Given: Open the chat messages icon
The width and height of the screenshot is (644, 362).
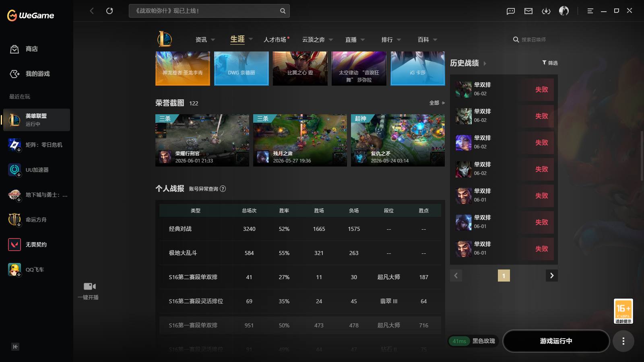Looking at the screenshot, I should (x=511, y=11).
